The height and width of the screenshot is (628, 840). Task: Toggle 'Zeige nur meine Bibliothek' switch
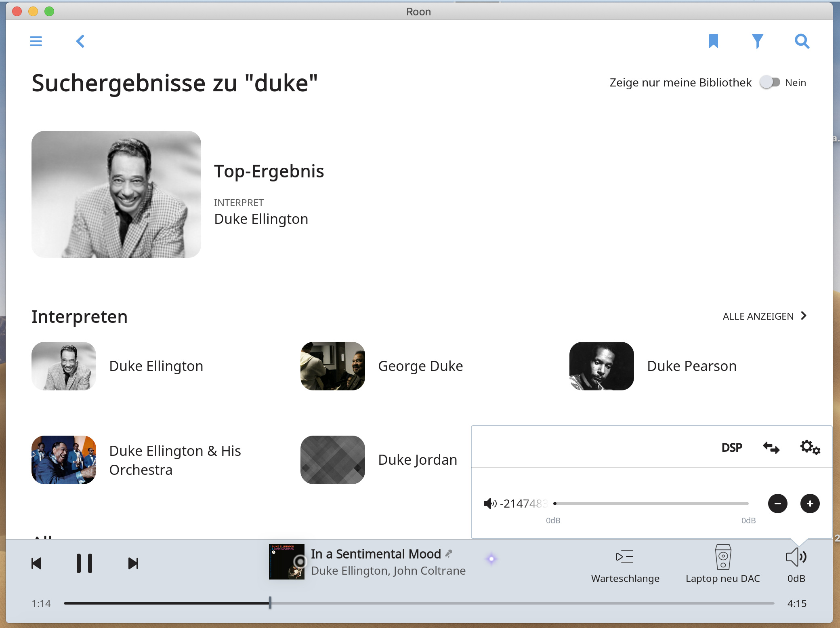pyautogui.click(x=770, y=82)
